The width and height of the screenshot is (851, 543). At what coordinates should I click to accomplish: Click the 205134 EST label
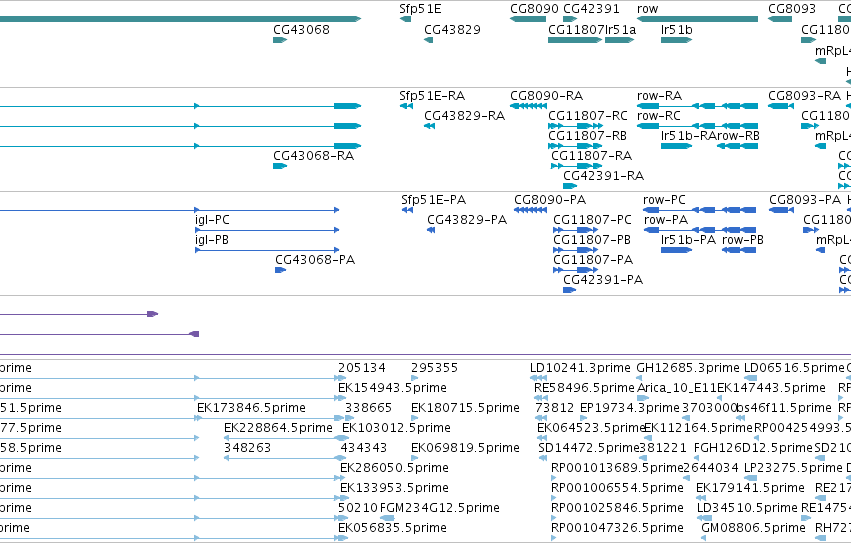(361, 369)
